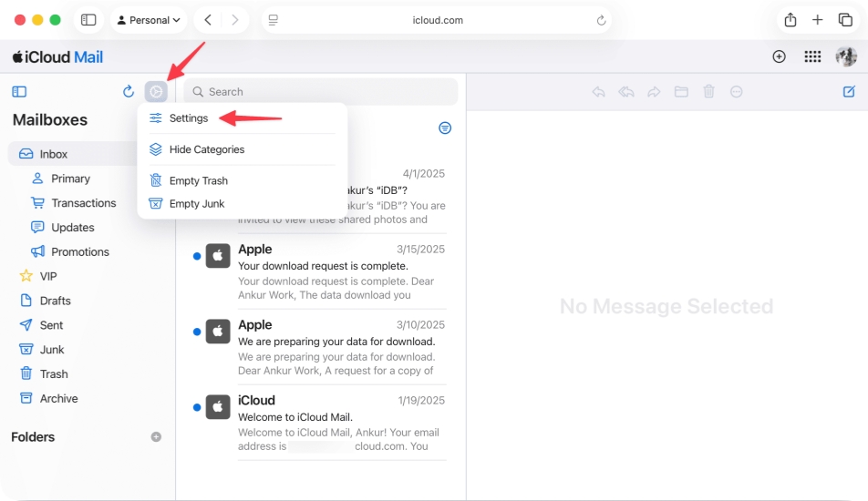Click the iCloud Mail logo
This screenshot has width=868, height=501.
tap(58, 57)
